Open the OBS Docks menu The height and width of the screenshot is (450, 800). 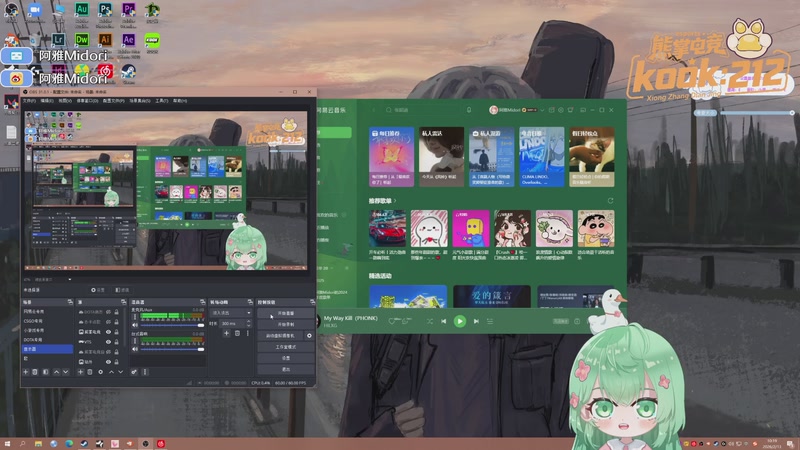click(87, 101)
